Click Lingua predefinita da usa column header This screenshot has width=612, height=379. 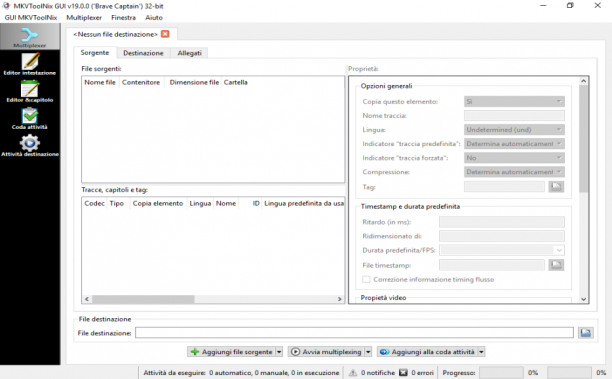coord(304,203)
